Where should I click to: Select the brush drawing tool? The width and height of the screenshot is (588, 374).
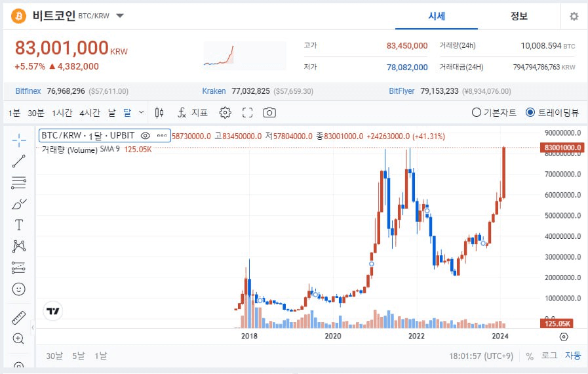pos(19,203)
